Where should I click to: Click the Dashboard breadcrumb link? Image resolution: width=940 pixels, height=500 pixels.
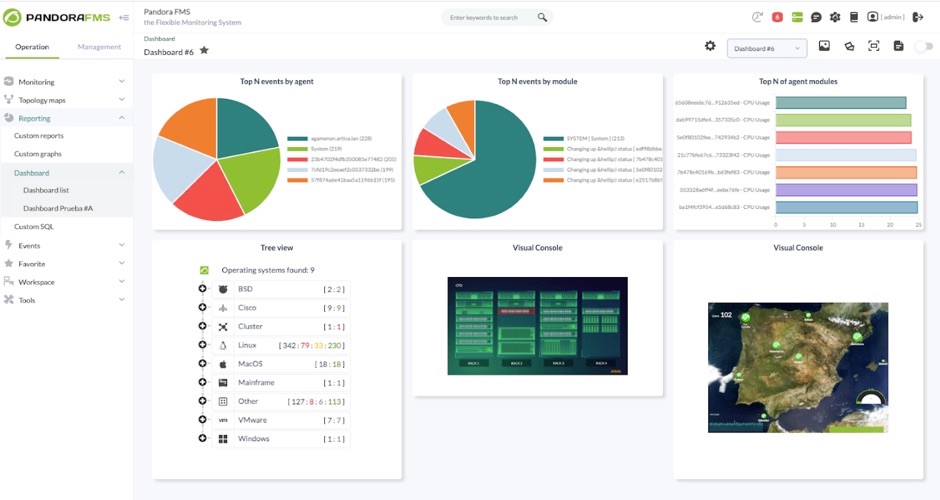tap(159, 38)
